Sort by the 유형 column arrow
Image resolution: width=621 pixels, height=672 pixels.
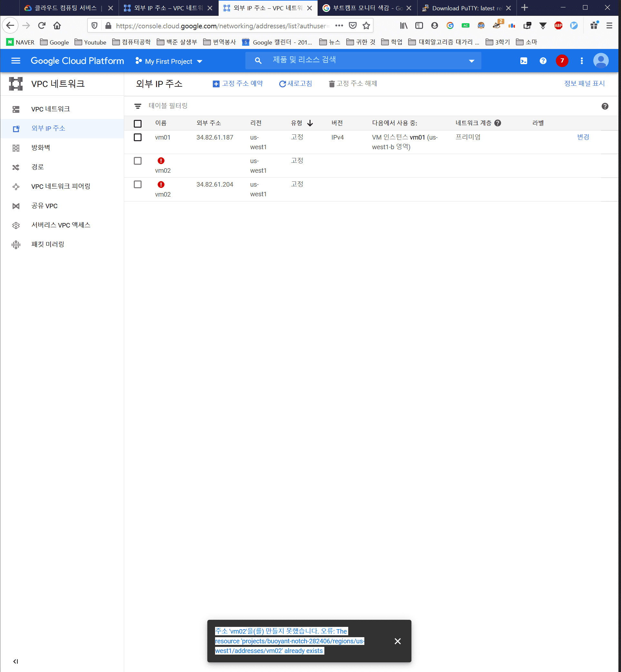click(310, 123)
